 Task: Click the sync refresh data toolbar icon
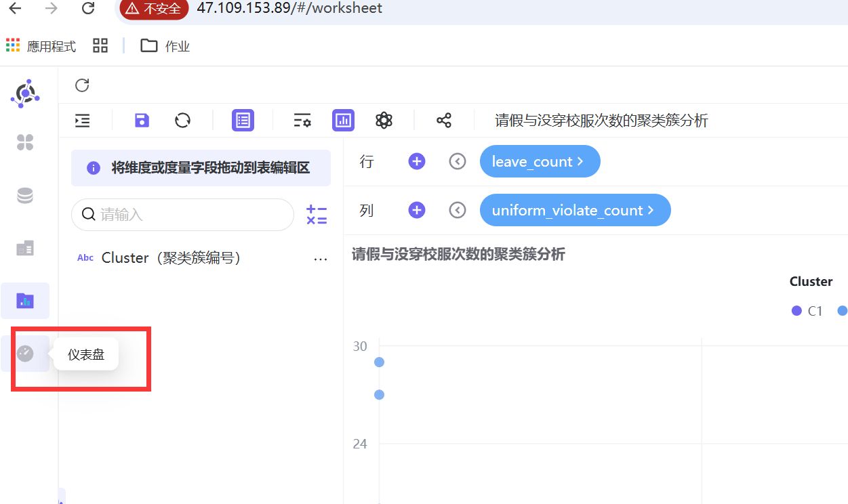(x=182, y=121)
